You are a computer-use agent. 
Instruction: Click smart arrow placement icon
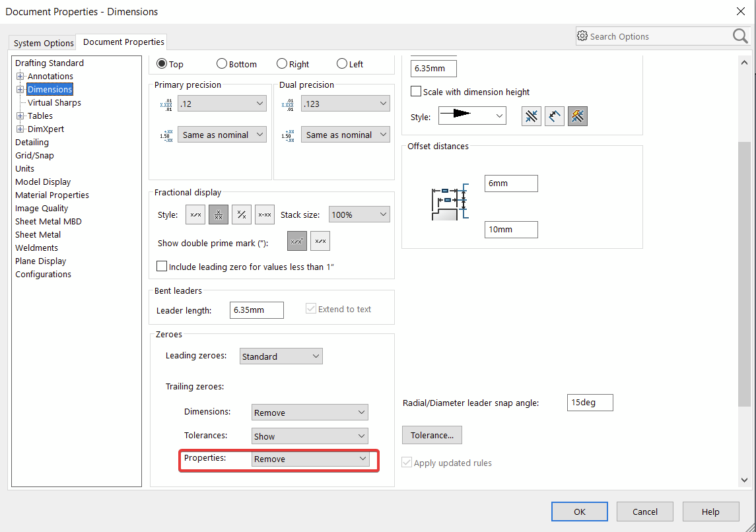coord(578,116)
